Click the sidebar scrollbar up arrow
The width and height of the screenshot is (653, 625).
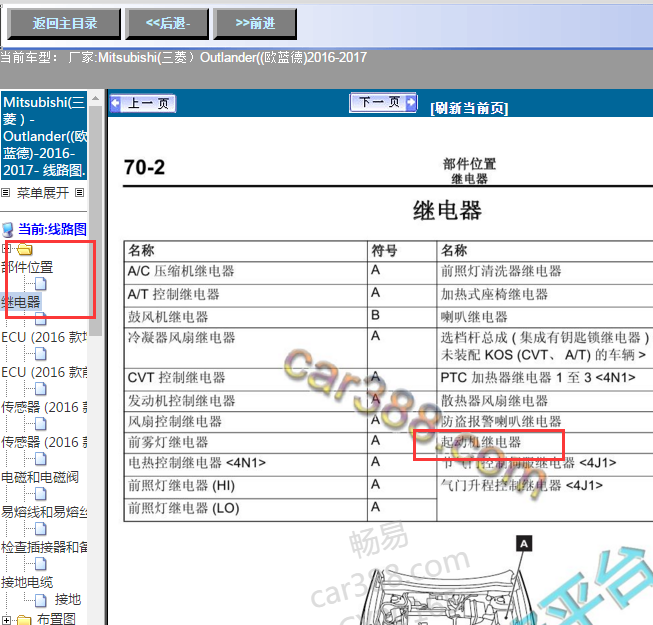point(96,99)
